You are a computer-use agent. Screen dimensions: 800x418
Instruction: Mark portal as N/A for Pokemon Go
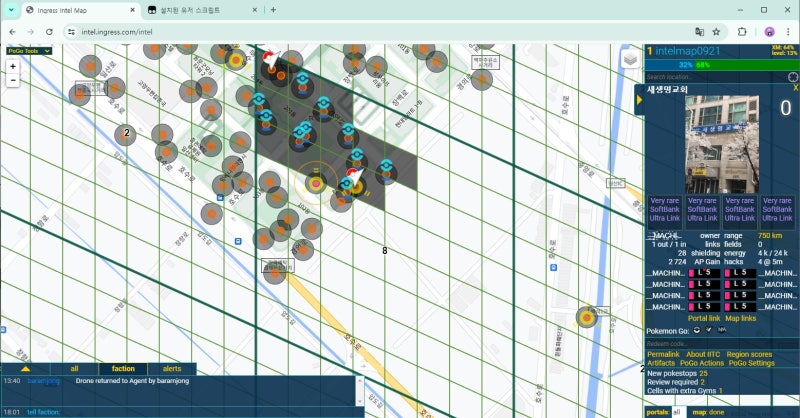(x=721, y=330)
